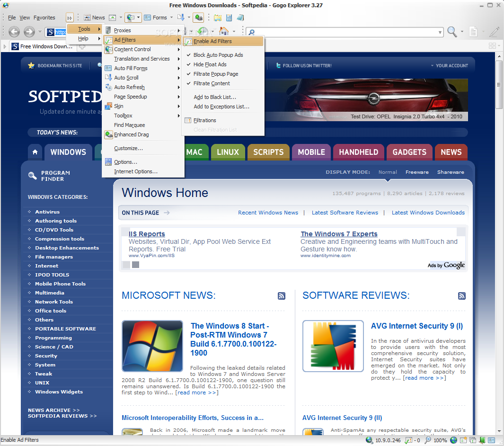Click the globe content control toolbar icon
The width and height of the screenshot is (504, 446).
tap(131, 18)
